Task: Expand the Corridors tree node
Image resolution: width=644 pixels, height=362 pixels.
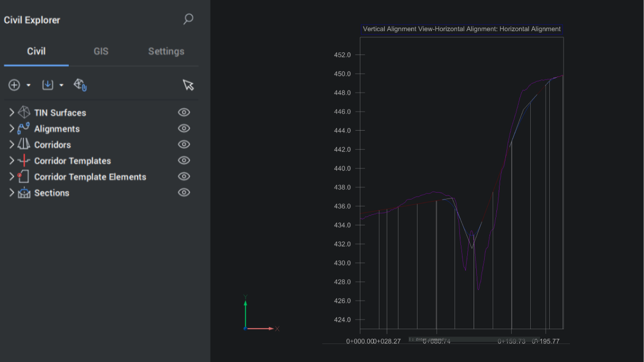Action: (12, 144)
